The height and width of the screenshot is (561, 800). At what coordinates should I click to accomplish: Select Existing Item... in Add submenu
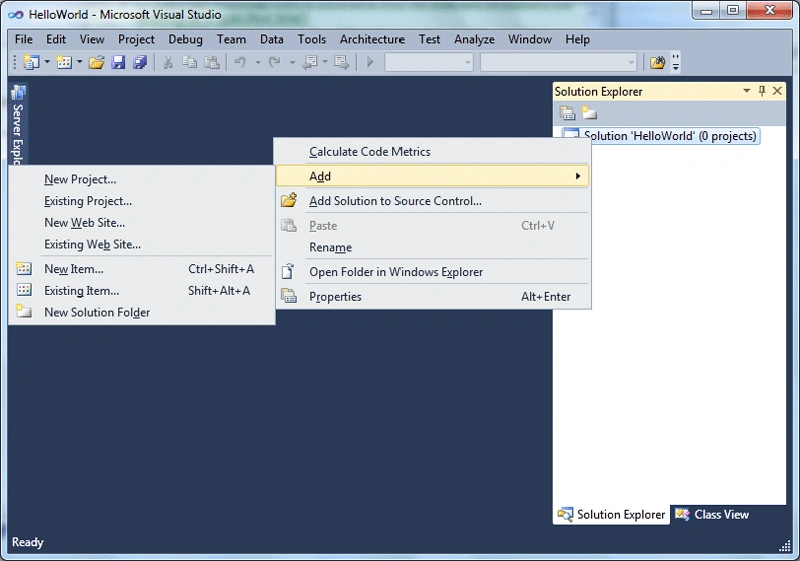click(x=142, y=291)
